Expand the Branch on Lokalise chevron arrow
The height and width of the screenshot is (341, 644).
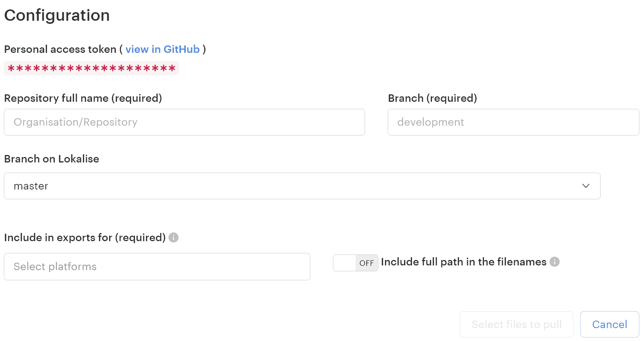click(585, 186)
